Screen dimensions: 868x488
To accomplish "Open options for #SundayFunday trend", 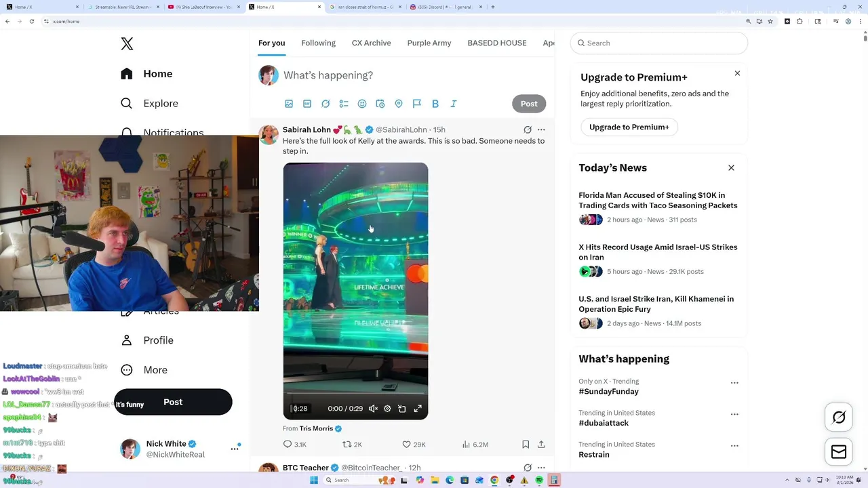I will [734, 383].
